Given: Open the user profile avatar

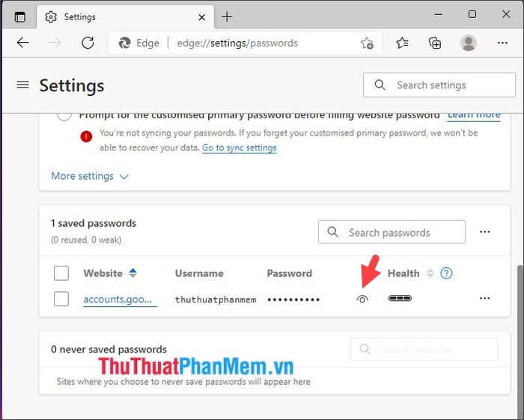Looking at the screenshot, I should pos(469,43).
